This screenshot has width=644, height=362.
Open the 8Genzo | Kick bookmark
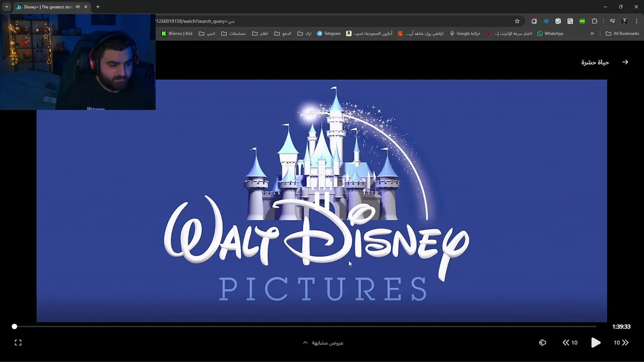point(177,34)
